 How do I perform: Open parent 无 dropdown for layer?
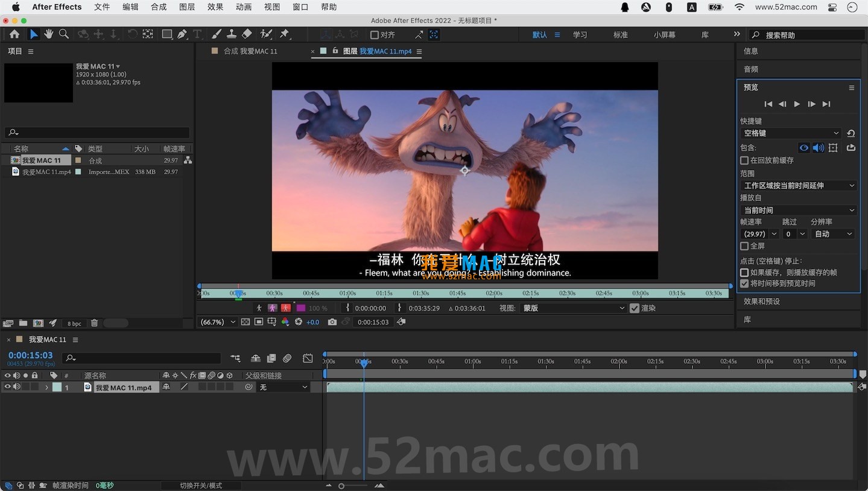(x=283, y=387)
